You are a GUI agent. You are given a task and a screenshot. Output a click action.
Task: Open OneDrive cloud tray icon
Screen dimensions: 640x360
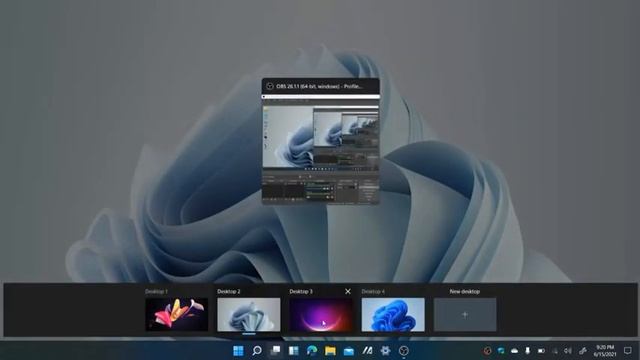[x=514, y=351]
